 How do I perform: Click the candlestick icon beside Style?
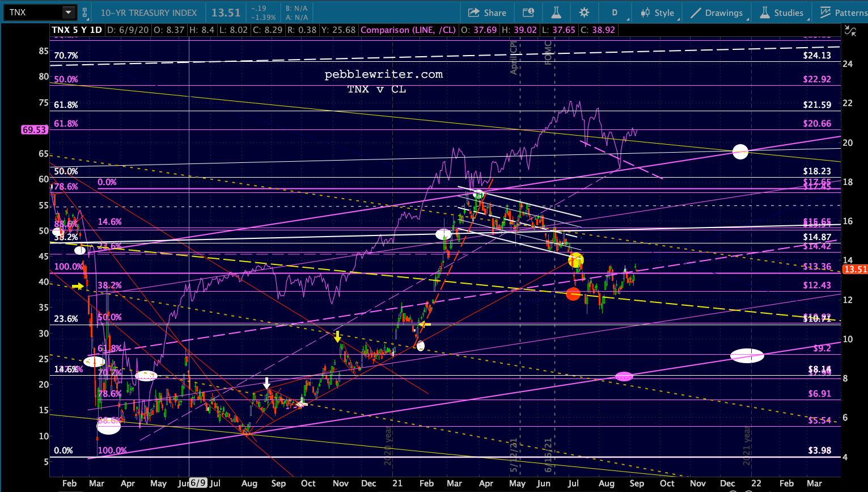(645, 12)
